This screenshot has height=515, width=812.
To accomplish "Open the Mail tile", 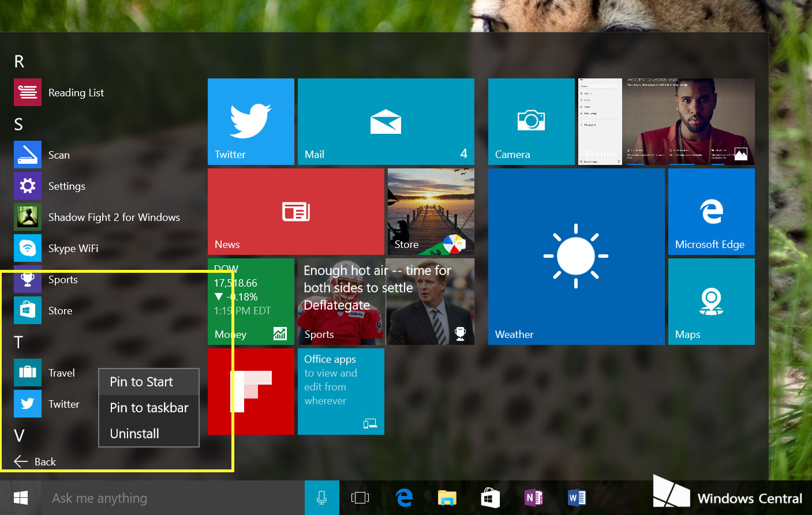I will click(386, 122).
